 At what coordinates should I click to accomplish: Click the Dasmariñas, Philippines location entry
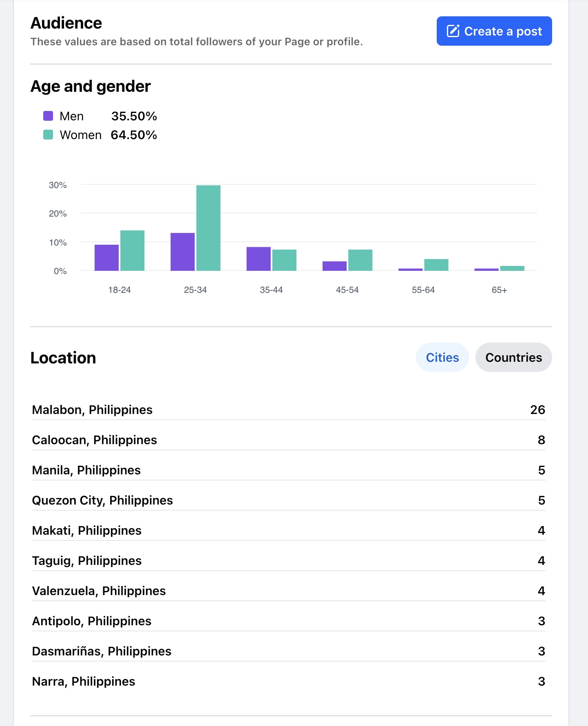tap(102, 651)
